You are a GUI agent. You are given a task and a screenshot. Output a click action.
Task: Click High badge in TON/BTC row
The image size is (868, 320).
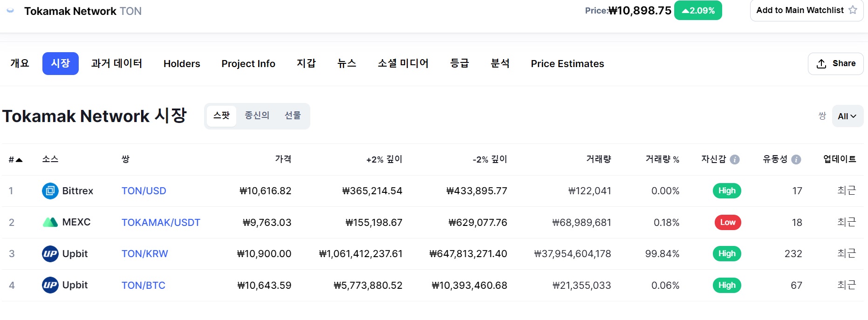click(x=727, y=286)
